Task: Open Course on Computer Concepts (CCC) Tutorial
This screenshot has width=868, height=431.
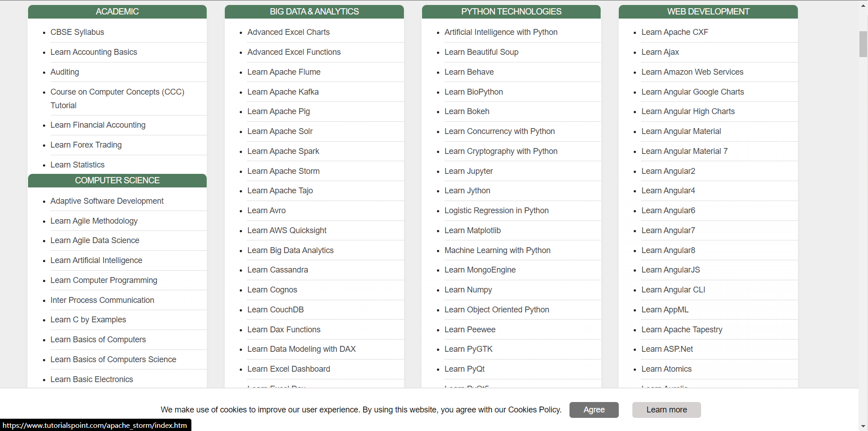Action: coord(118,99)
